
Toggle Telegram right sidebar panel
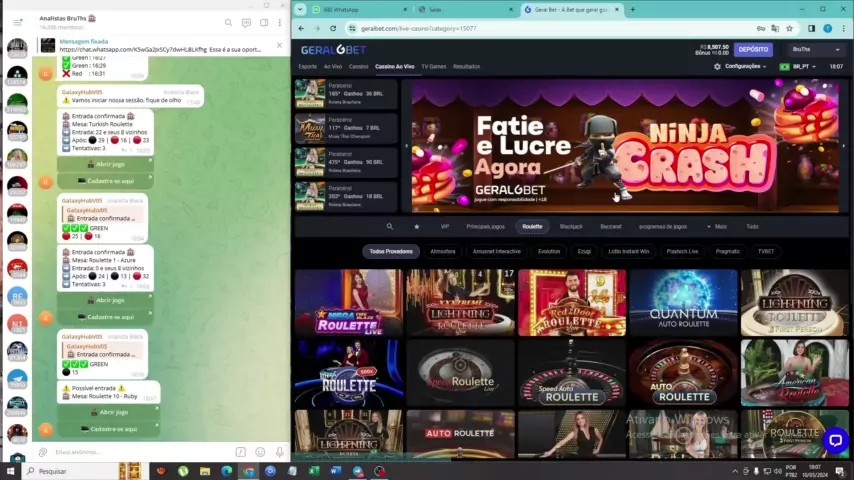click(x=264, y=22)
